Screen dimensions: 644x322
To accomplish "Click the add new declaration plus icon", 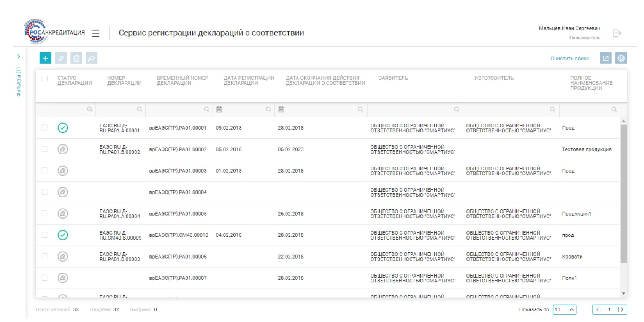I will pos(45,58).
